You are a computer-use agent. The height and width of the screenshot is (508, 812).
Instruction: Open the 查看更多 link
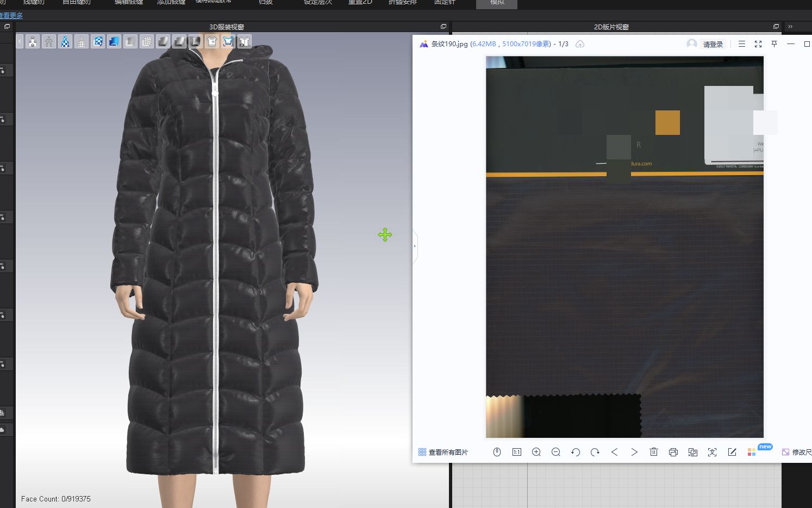[12, 15]
